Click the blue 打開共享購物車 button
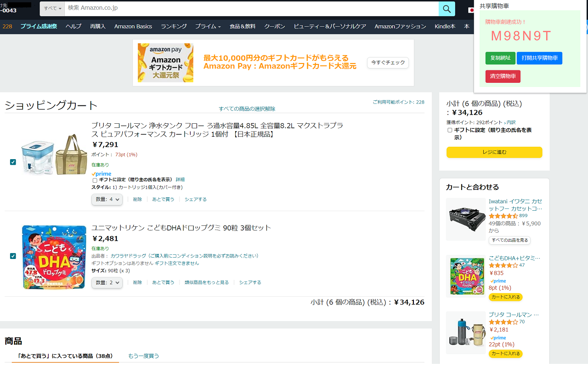The height and width of the screenshot is (368, 588). click(539, 58)
